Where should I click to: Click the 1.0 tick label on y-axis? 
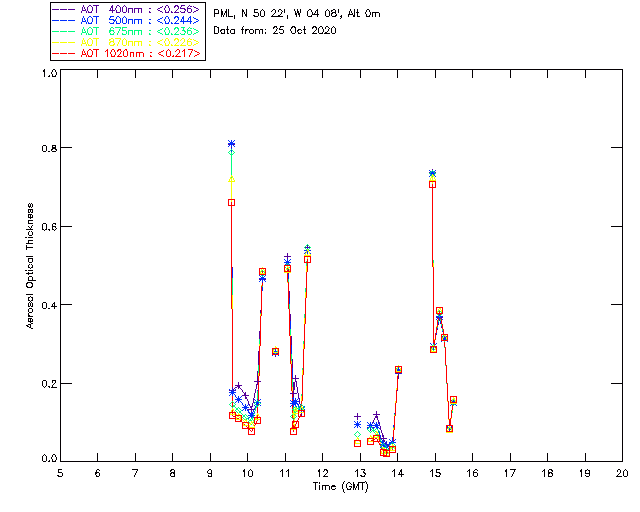click(x=49, y=74)
